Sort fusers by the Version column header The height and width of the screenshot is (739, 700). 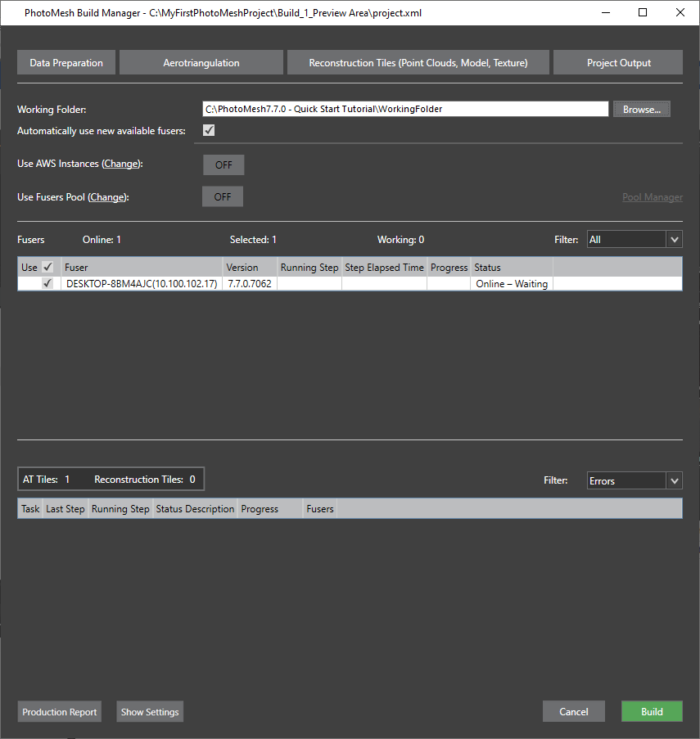pyautogui.click(x=250, y=268)
